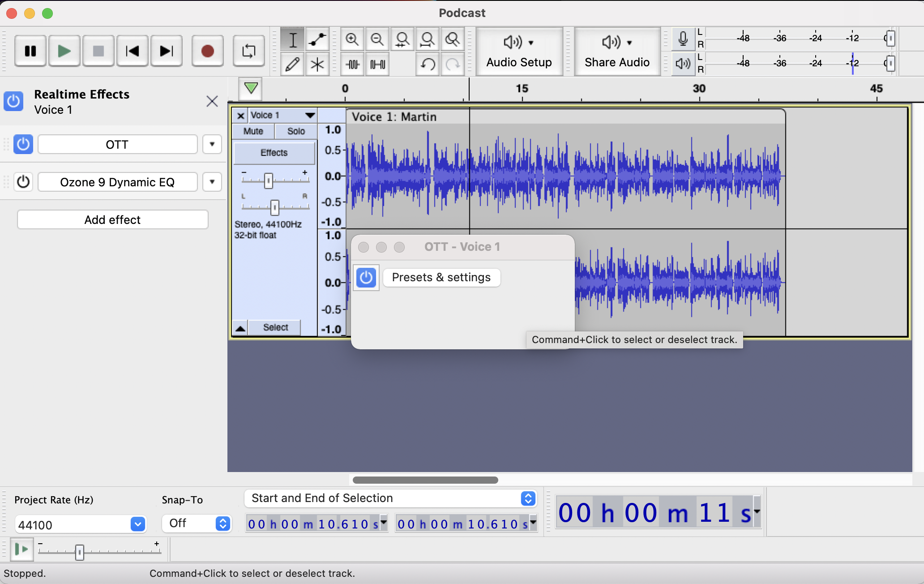
Task: Select the Multi-tool
Action: 317,64
